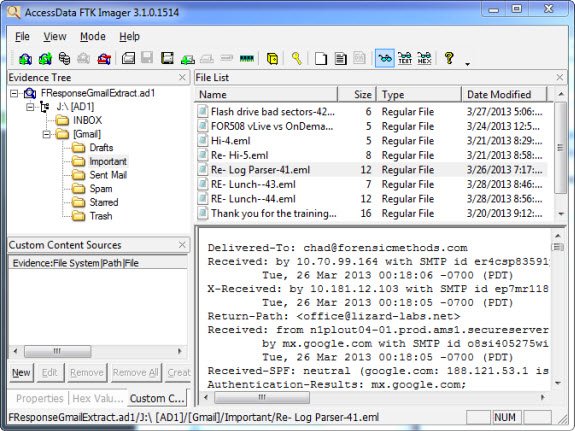Screen dimensions: 575x431
Task: Click Create Disk Image icon
Action: point(128,58)
